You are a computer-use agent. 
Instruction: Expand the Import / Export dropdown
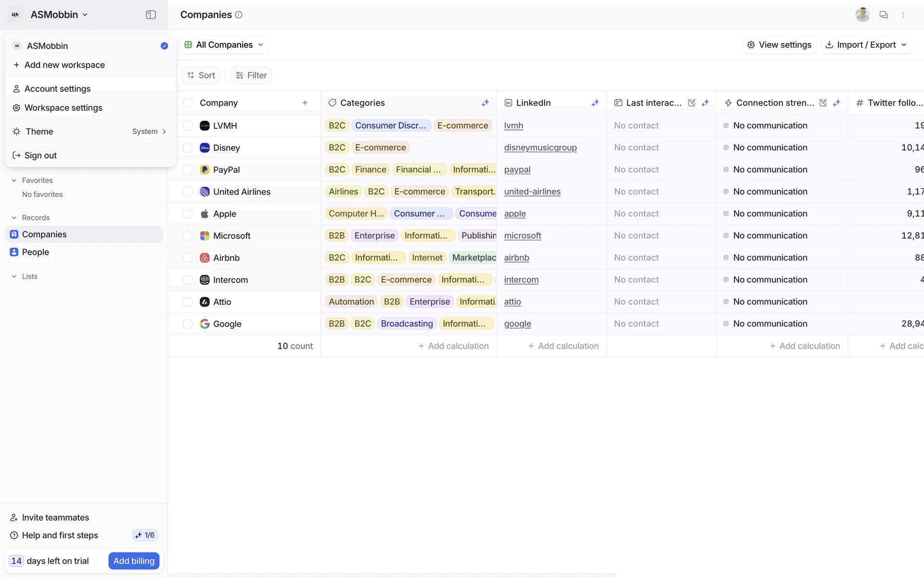coord(866,45)
